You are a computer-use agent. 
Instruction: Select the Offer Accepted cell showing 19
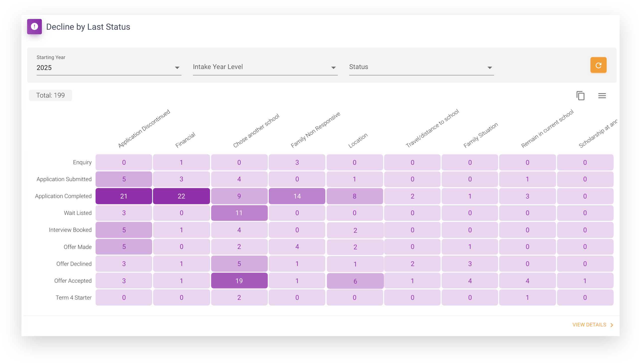[x=239, y=281]
